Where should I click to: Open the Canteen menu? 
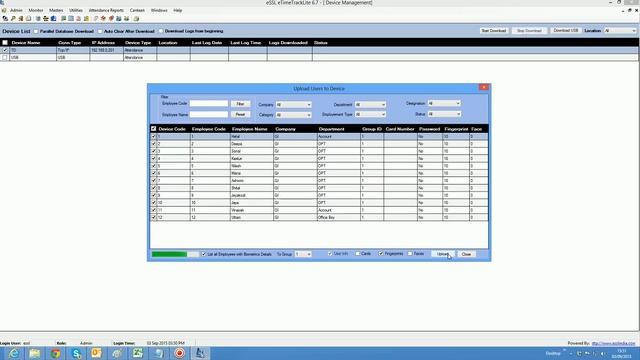coord(137,10)
